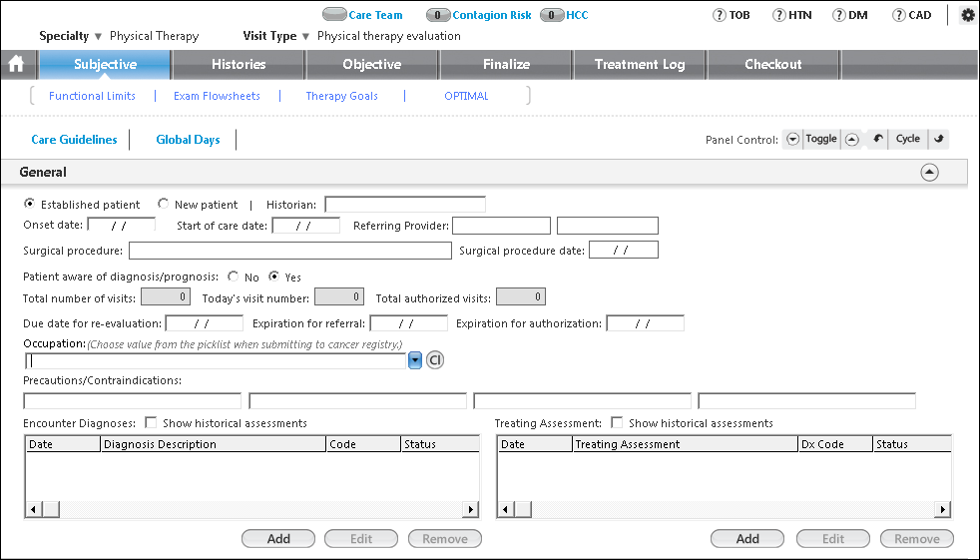Check Show historical assessments for Treating Assessment
The height and width of the screenshot is (560, 980).
617,422
